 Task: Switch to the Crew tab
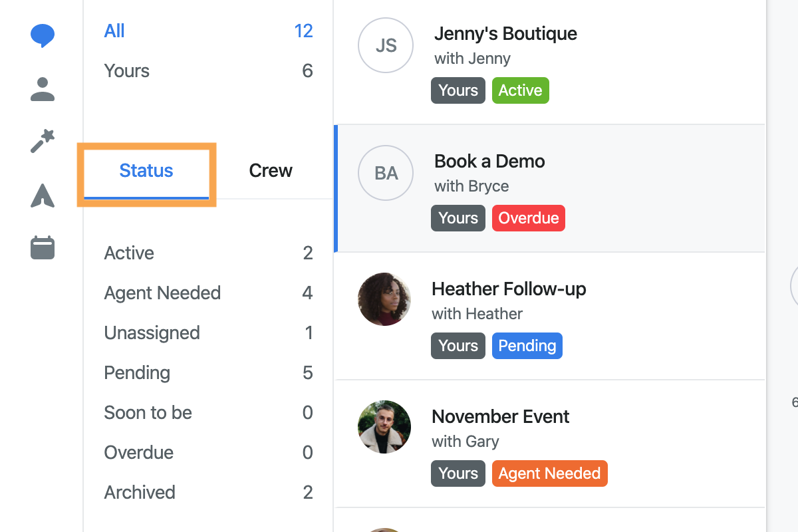[271, 171]
